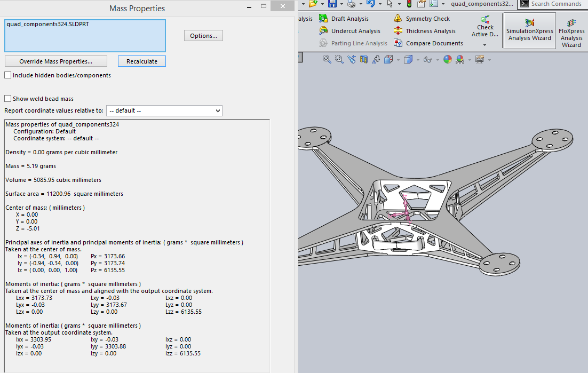Screen dimensions: 588x373
Task: Click the Compare Documents icon
Action: 398,43
